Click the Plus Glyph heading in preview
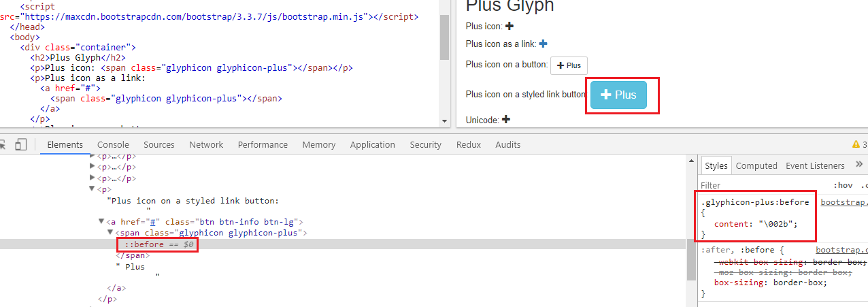This screenshot has height=307, width=868. coord(510,6)
